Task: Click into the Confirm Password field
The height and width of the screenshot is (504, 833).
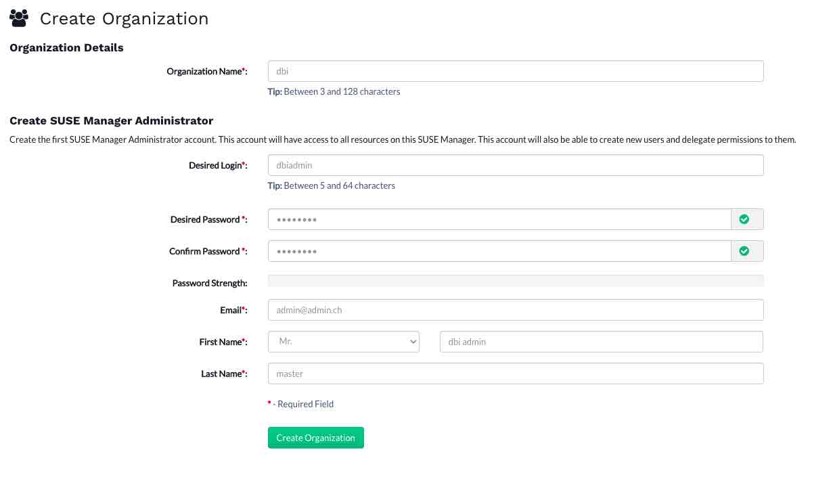Action: tap(499, 251)
